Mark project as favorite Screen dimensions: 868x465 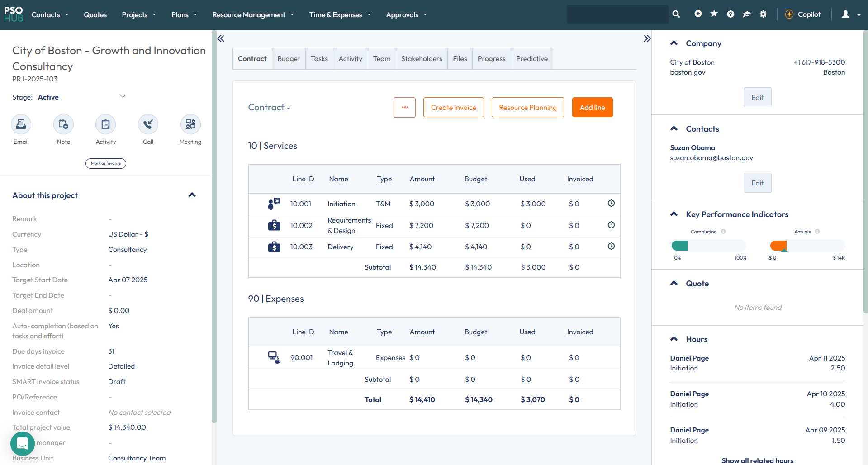tap(106, 163)
